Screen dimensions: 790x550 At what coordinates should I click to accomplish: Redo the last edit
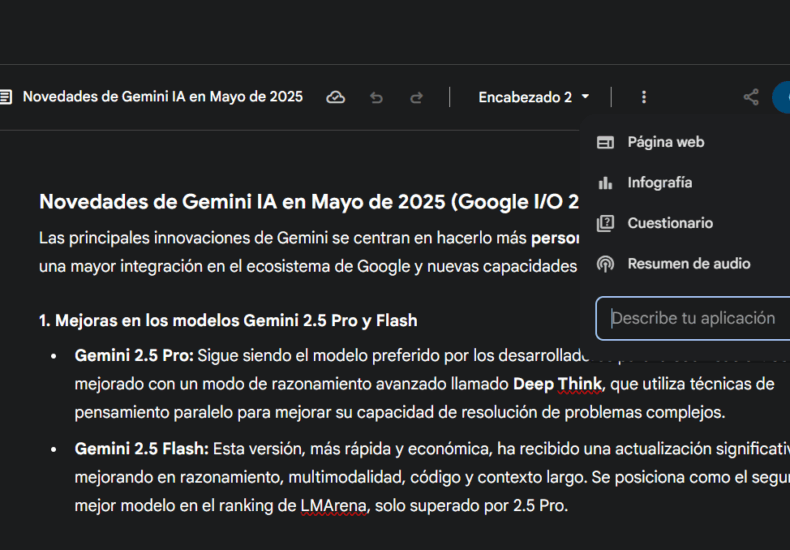[416, 97]
